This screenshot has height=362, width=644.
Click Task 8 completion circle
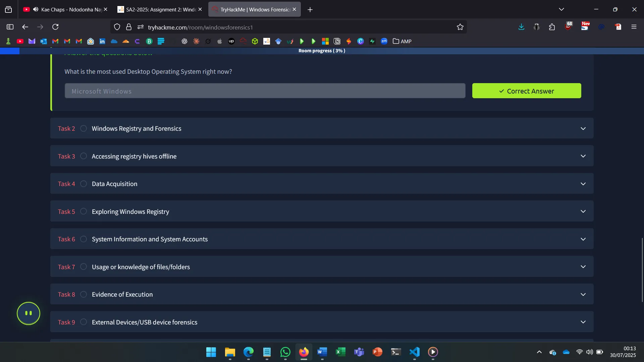pos(84,294)
